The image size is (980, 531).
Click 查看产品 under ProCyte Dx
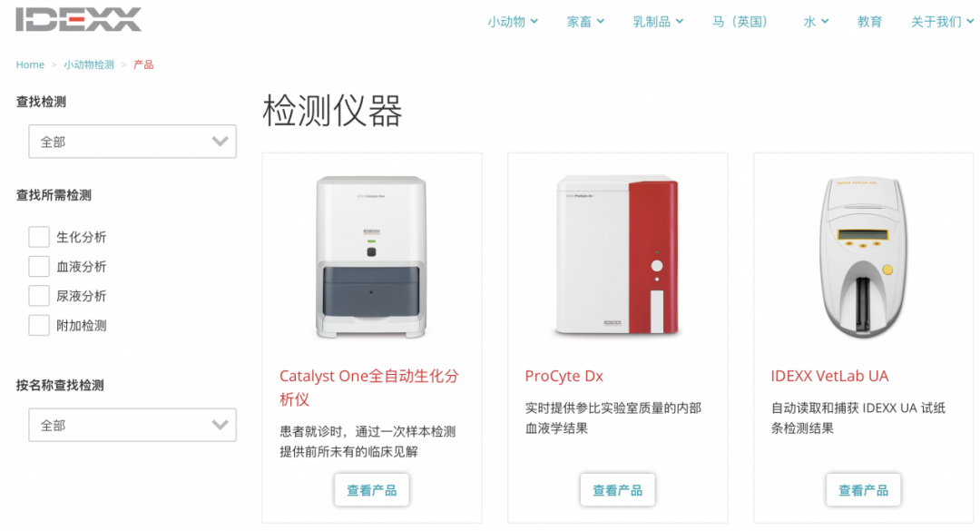click(618, 490)
